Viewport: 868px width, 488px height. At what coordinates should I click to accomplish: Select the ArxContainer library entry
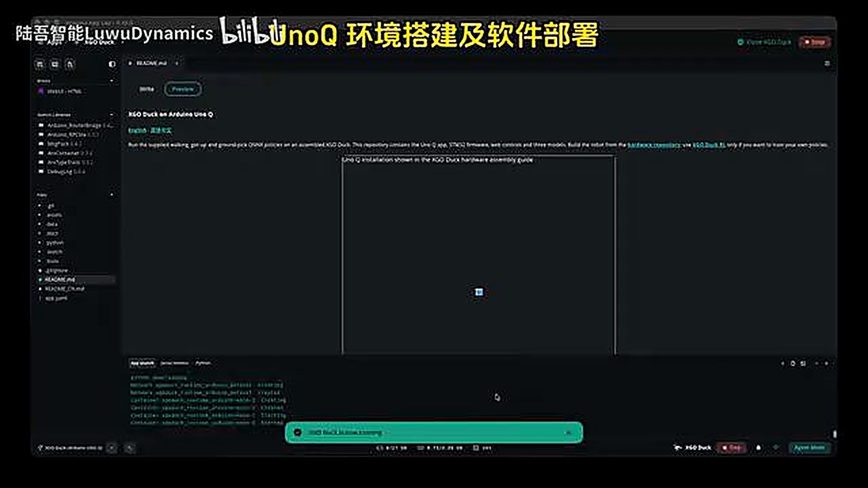(x=66, y=153)
